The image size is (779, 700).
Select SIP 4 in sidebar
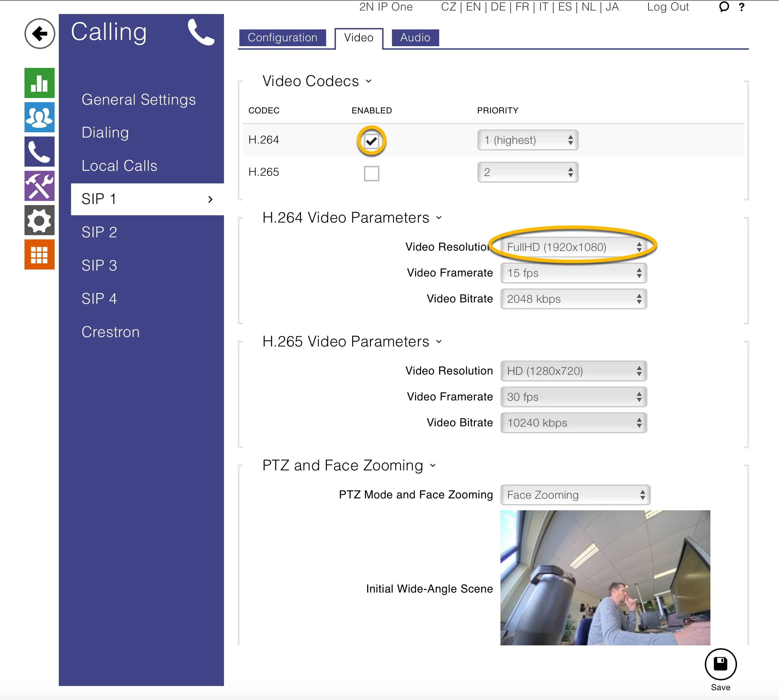click(x=99, y=299)
